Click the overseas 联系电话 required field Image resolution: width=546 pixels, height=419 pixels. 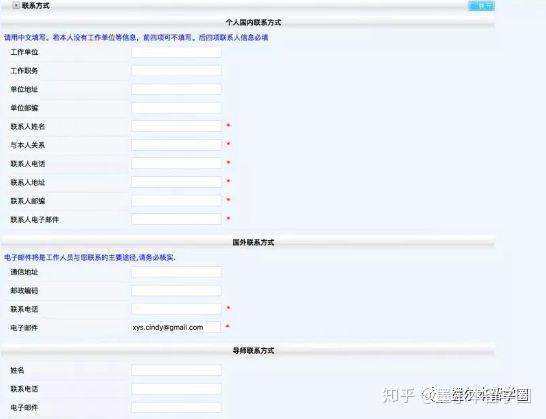coord(176,309)
